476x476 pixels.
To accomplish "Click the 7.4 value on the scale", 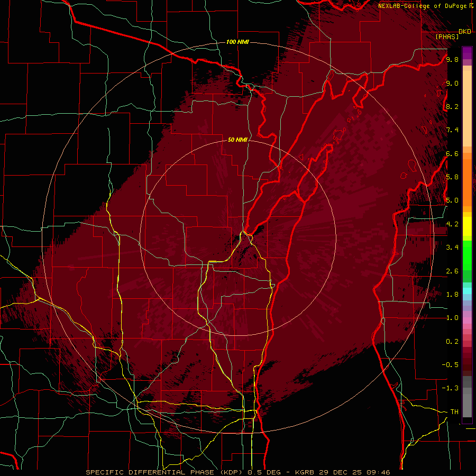I will coord(452,130).
